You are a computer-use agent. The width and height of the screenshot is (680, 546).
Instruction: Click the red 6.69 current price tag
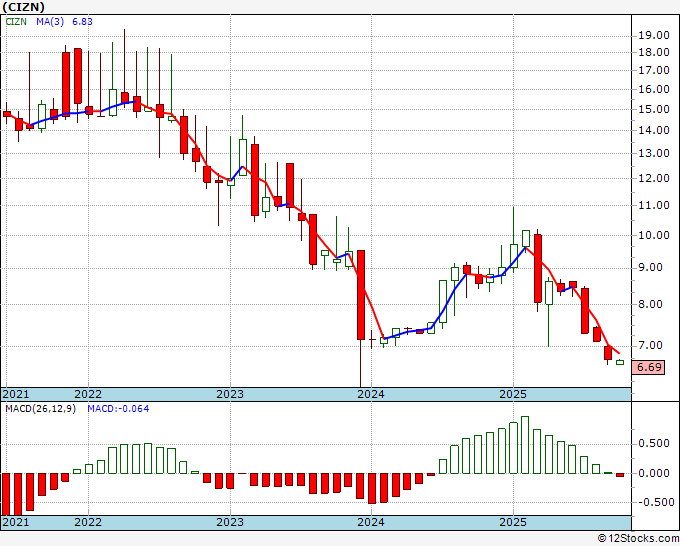point(650,368)
